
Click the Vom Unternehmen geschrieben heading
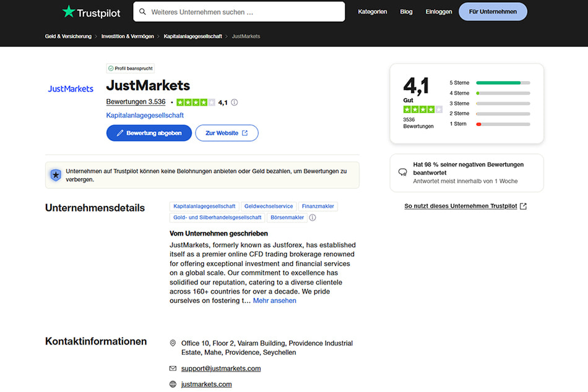218,234
